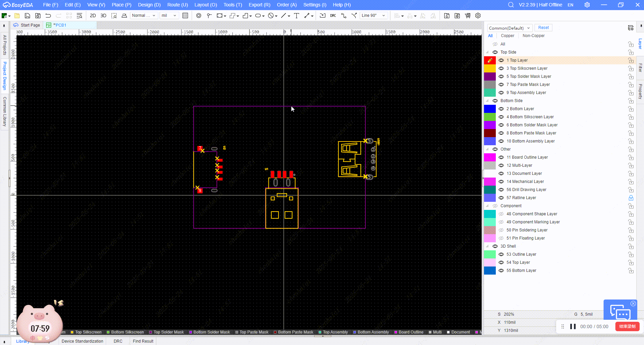Viewport: 644px width, 345px height.
Task: Hide the Top Silkscreen Layer
Action: click(x=501, y=68)
